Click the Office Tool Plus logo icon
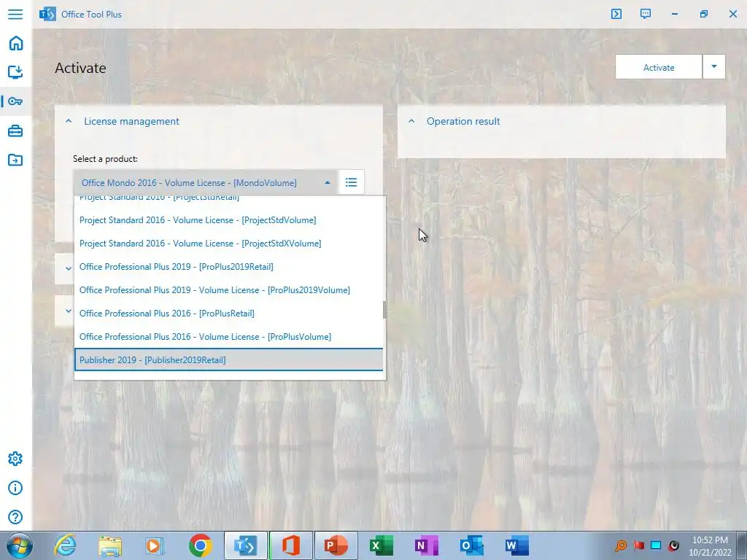 47,15
